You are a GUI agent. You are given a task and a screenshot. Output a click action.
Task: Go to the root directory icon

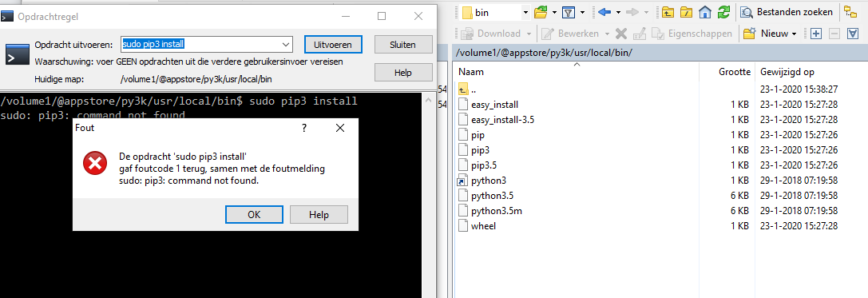tap(687, 12)
